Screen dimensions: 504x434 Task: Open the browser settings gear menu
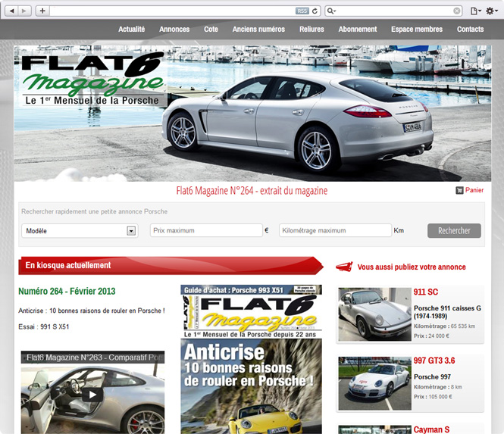491,11
